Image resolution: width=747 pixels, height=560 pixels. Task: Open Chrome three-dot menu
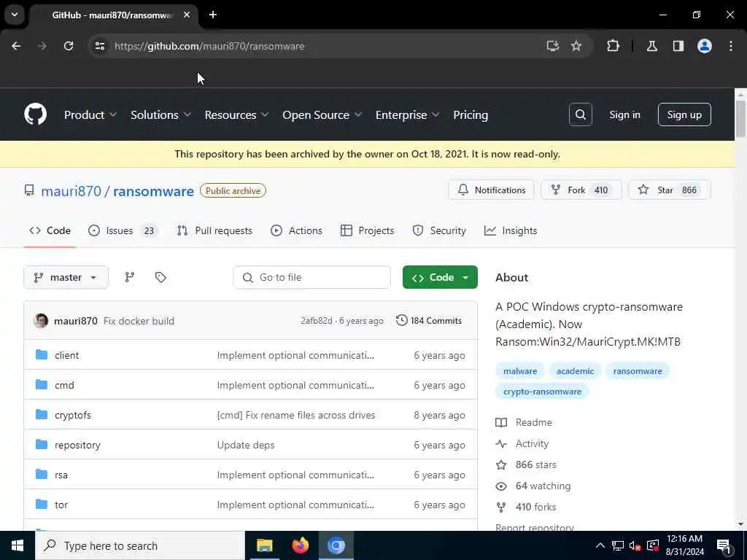pos(731,46)
